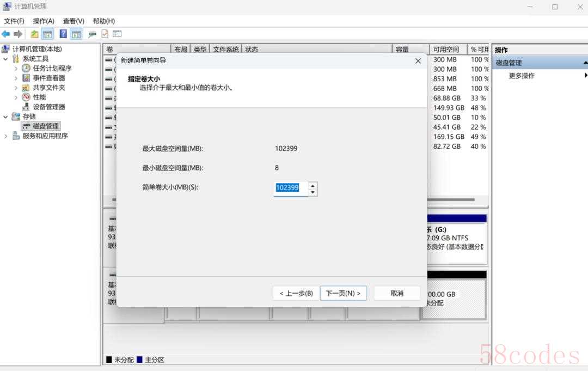The width and height of the screenshot is (588, 371).
Task: Click the Back arrow toolbar icon
Action: (6, 34)
